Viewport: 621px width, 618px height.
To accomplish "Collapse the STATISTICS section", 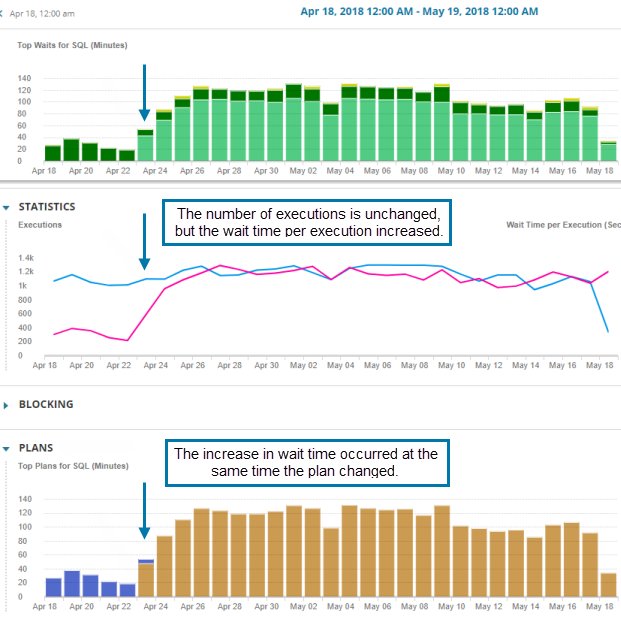I will 7,207.
